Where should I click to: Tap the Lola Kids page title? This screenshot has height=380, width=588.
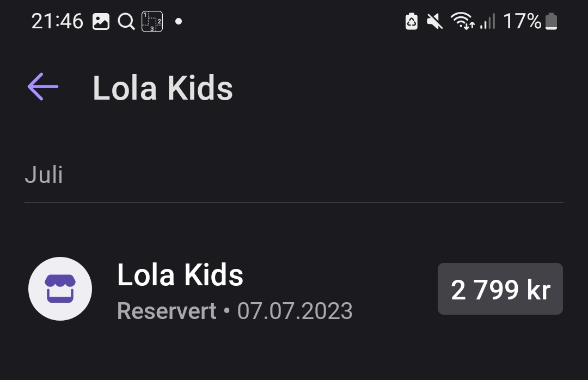[163, 89]
